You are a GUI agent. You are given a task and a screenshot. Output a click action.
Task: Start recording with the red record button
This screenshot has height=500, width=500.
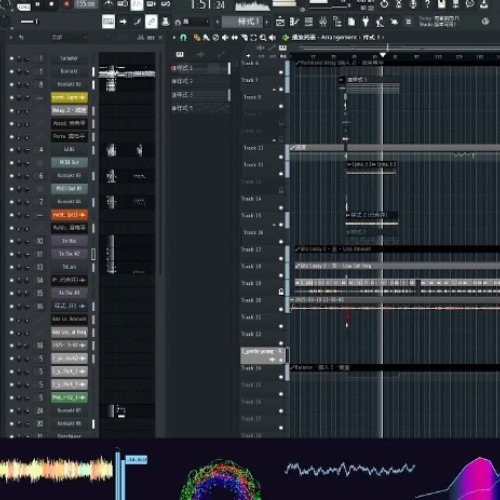pos(66,4)
